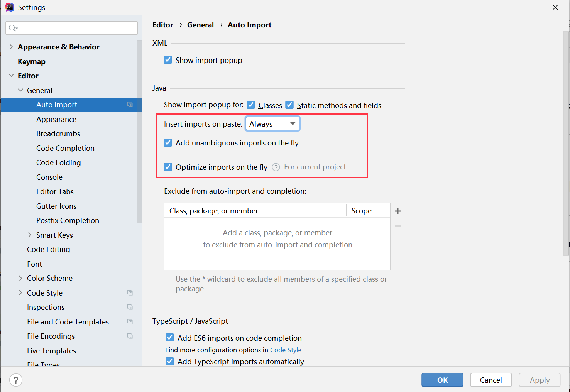This screenshot has width=570, height=392.
Task: Follow the Code Style link
Action: click(286, 350)
